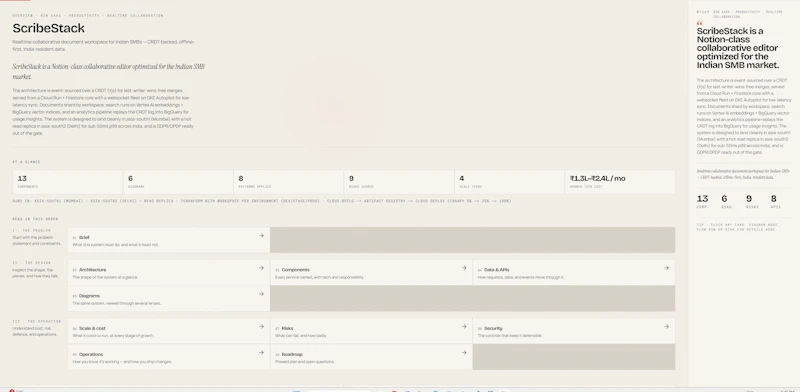800x392 pixels.
Task: Click the 'III · The Operation' group label
Action: pos(37,322)
